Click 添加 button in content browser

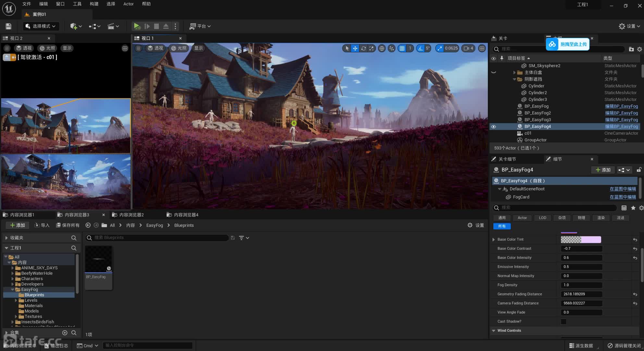pyautogui.click(x=18, y=225)
